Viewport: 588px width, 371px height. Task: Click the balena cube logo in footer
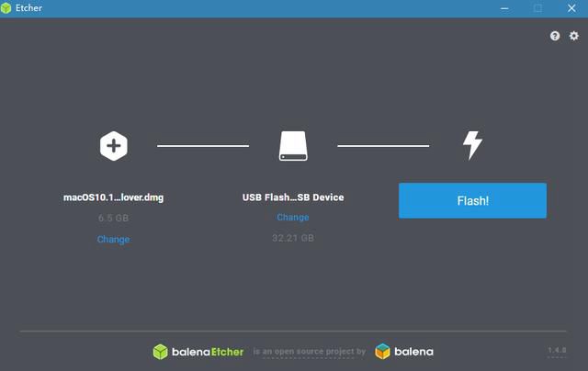(383, 352)
